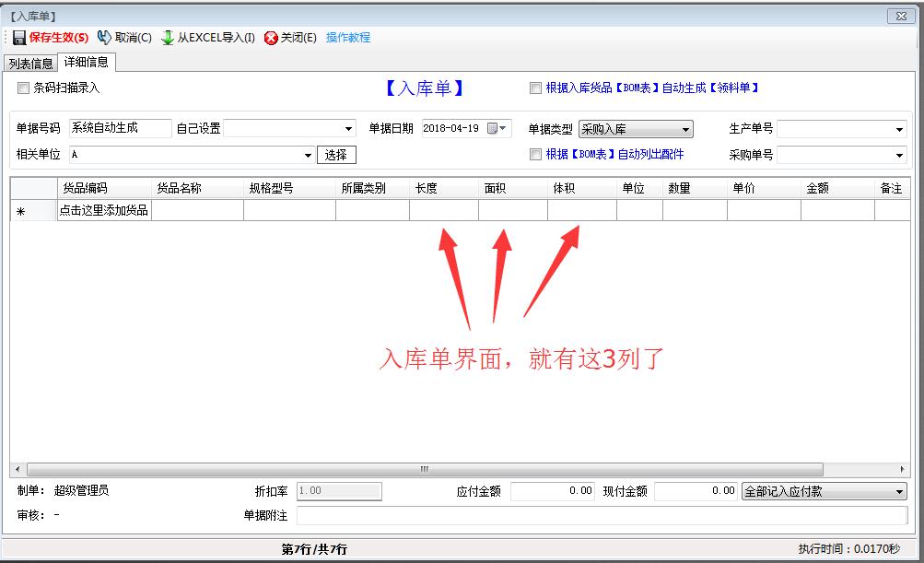
Task: Enable 条码扫描录入 checkbox
Action: 24,88
